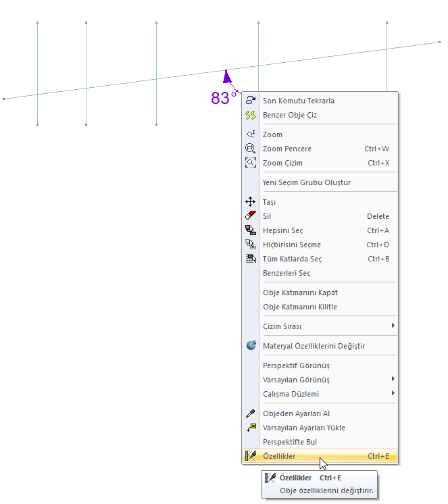Screen dimensions: 448x504
Task: Select Benzer Obje Çiz menu entry
Action: (x=320, y=115)
